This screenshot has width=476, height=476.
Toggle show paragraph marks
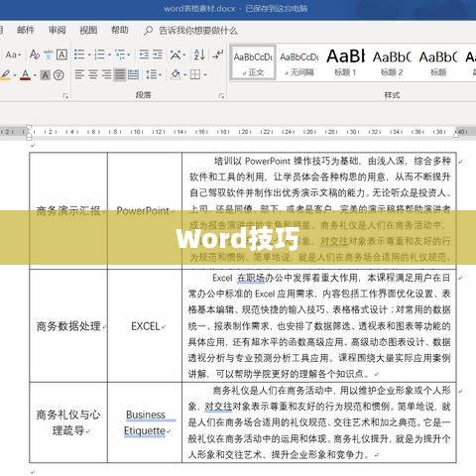pos(218,55)
